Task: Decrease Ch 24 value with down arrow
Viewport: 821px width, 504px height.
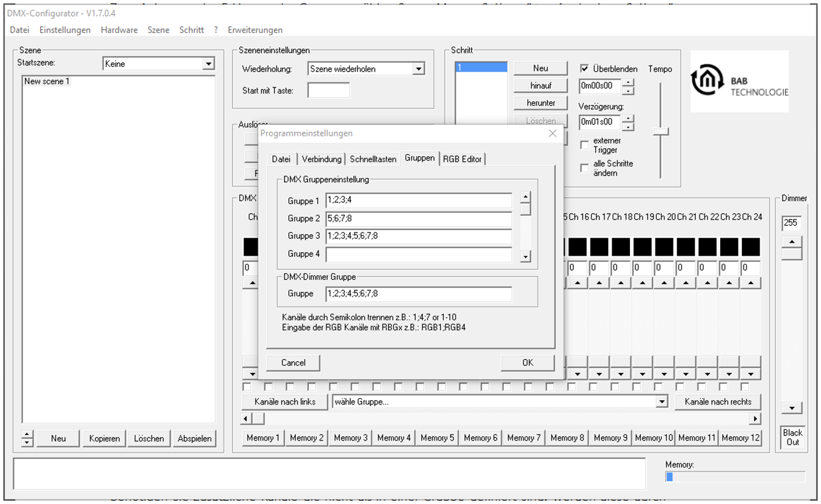Action: point(751,374)
